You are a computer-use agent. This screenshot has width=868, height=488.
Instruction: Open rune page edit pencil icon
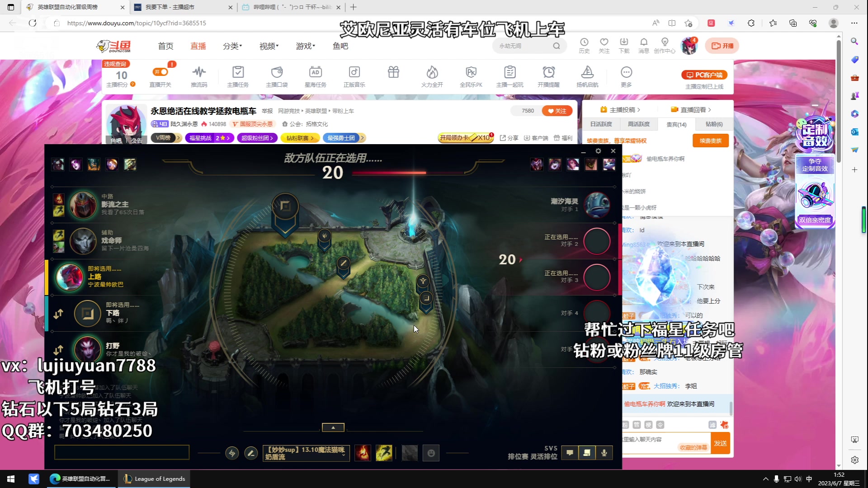pos(251,453)
